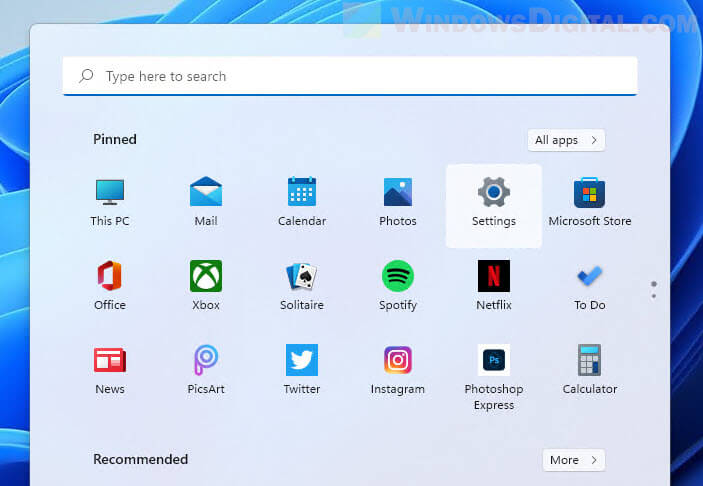Launch the Calculator app
The width and height of the screenshot is (703, 486).
tap(590, 369)
